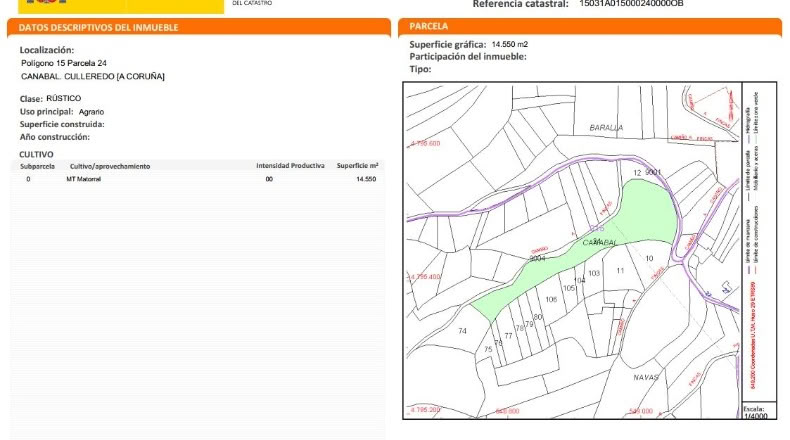This screenshot has height=440, width=790.
Task: Select cadastral reference 15031A015000240000OB
Action: 631,4
